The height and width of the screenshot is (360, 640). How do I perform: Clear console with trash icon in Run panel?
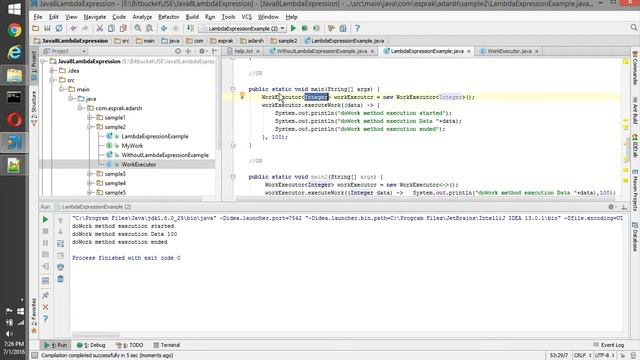(60, 279)
